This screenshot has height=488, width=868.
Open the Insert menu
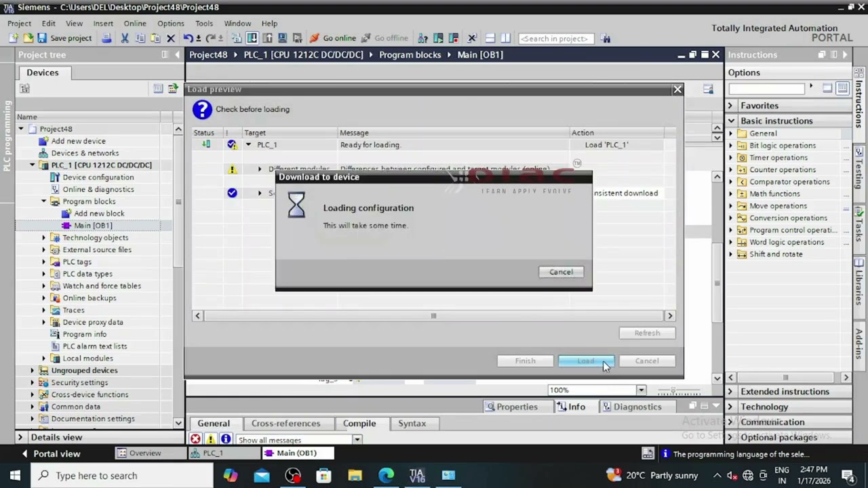click(x=103, y=23)
